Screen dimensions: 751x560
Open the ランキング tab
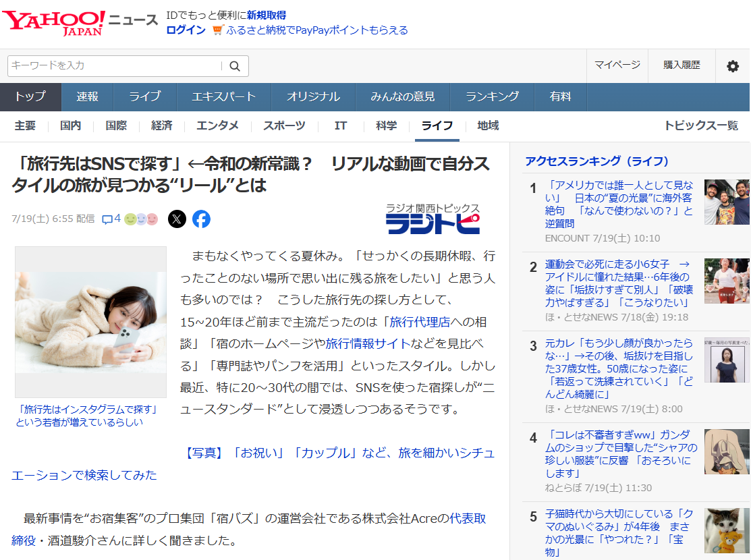click(492, 96)
